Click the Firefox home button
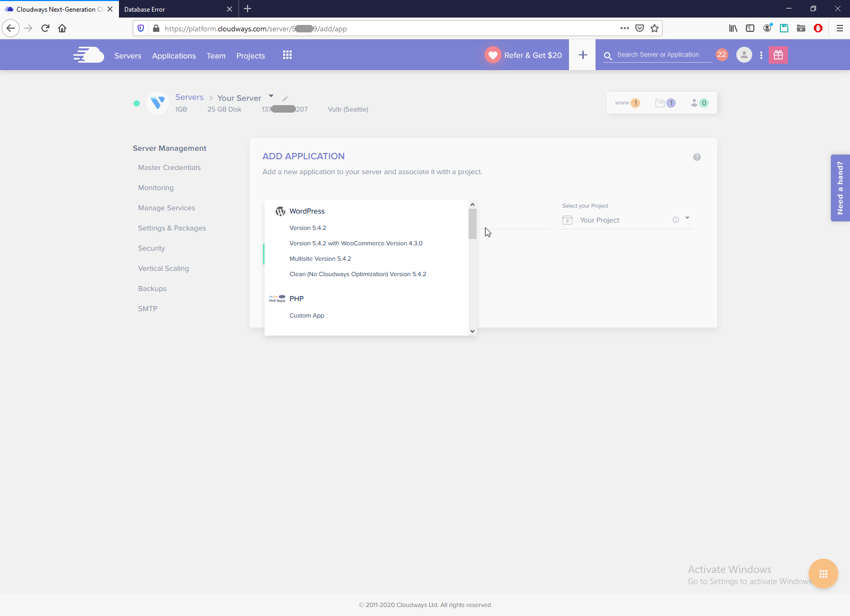This screenshot has width=850, height=616. [62, 28]
